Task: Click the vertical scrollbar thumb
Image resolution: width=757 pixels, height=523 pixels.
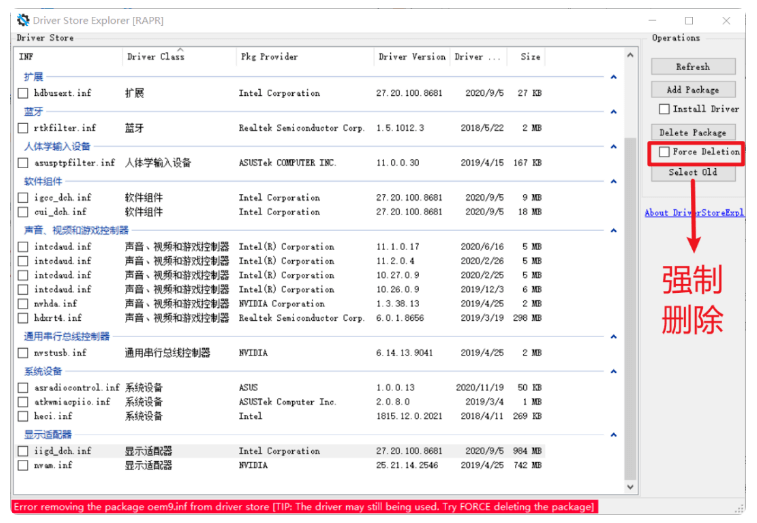Action: point(630,309)
